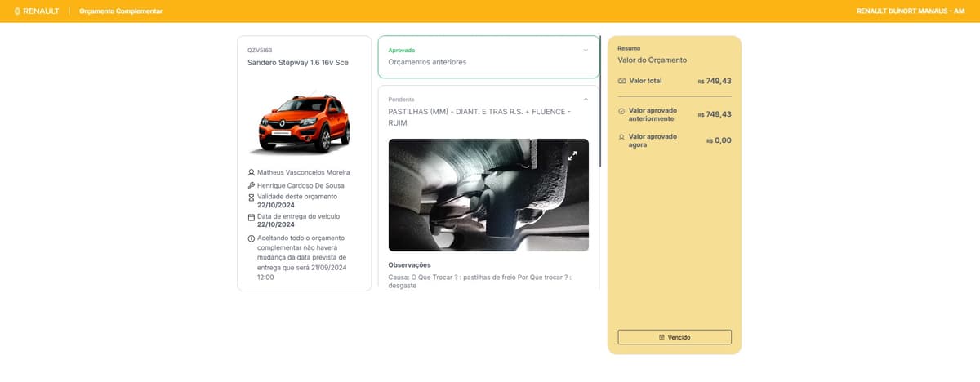Open the Orçamento Complementar header title

tap(121, 11)
